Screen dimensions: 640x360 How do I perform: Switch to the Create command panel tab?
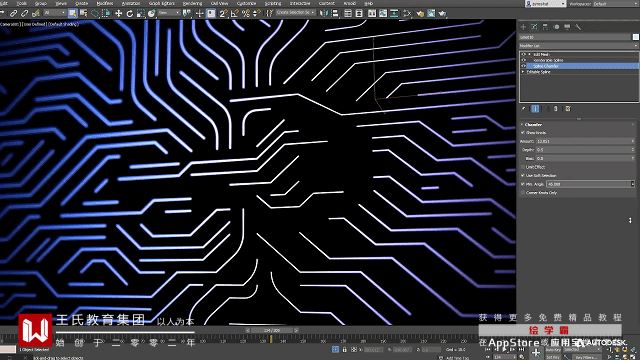tap(523, 27)
